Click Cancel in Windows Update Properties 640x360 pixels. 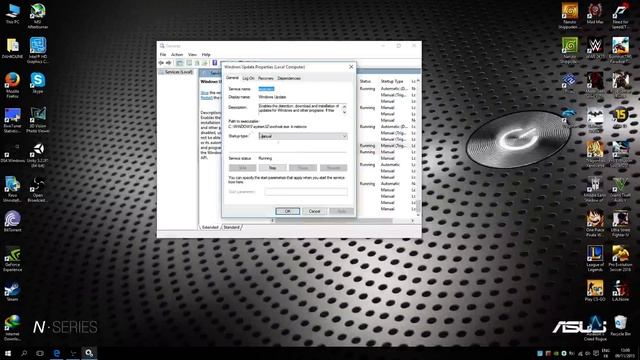314,211
